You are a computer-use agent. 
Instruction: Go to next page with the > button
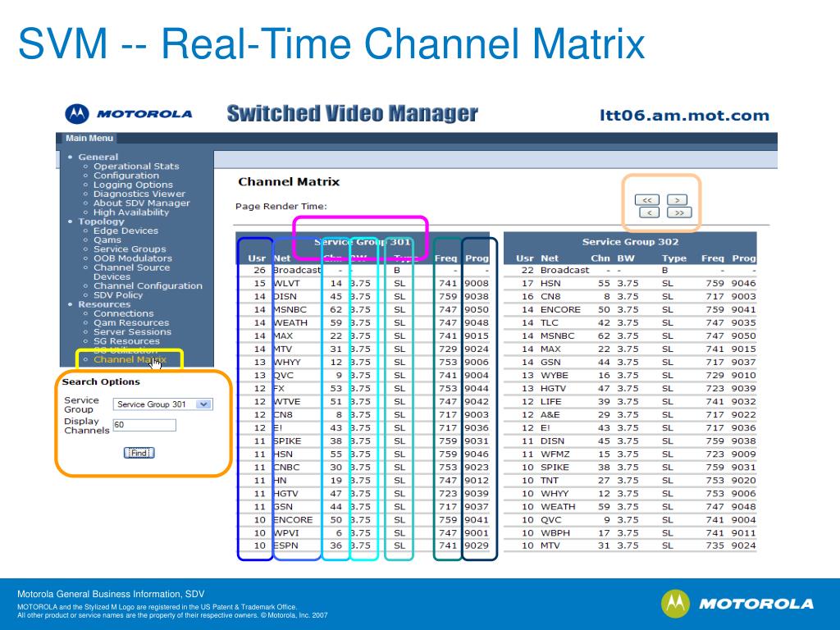click(x=677, y=200)
